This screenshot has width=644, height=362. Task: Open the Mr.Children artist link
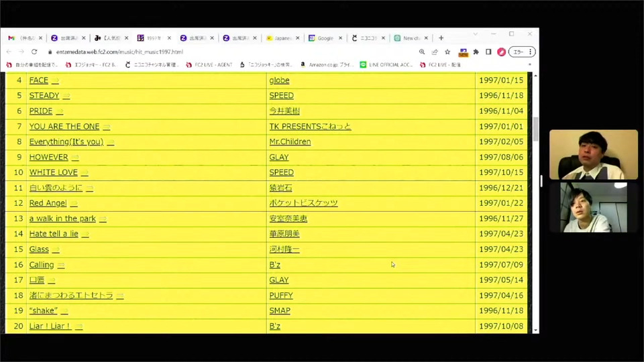point(290,141)
